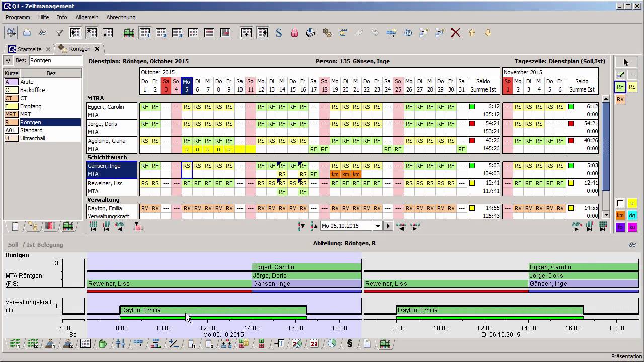Pick the orange km absence swatch

coord(620,215)
